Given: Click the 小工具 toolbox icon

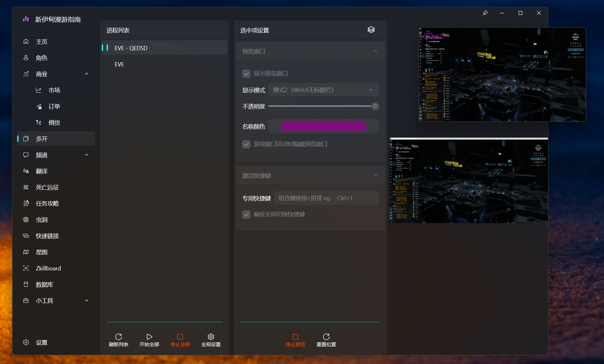Looking at the screenshot, I should [x=26, y=301].
